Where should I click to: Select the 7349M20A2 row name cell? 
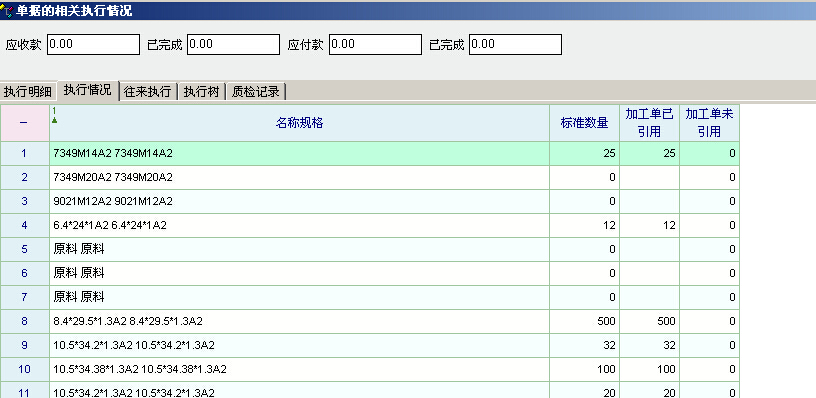[299, 177]
